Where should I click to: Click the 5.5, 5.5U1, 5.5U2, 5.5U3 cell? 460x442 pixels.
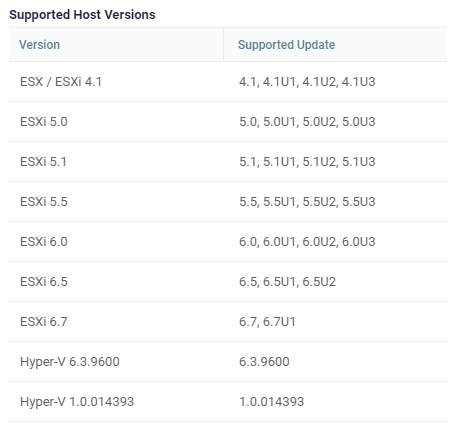pyautogui.click(x=307, y=202)
